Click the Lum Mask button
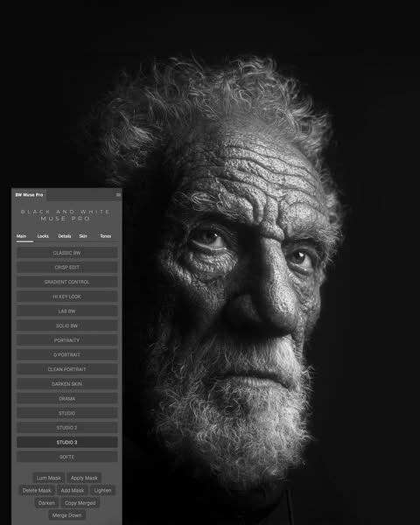Image resolution: width=420 pixels, height=525 pixels. coord(49,478)
